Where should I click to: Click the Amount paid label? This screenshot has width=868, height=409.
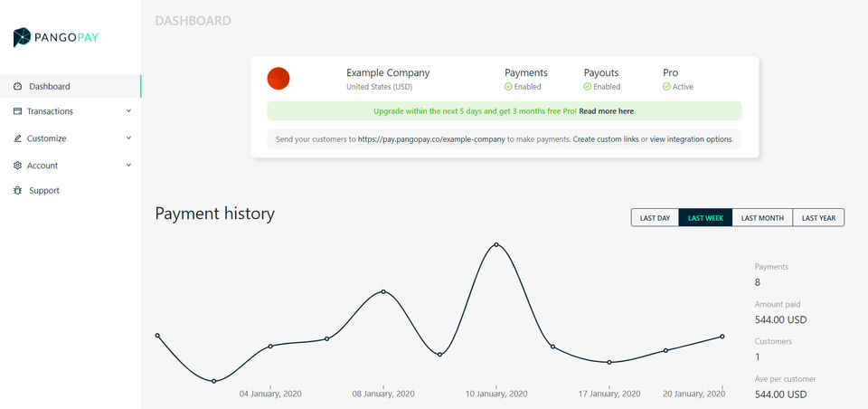click(x=778, y=304)
